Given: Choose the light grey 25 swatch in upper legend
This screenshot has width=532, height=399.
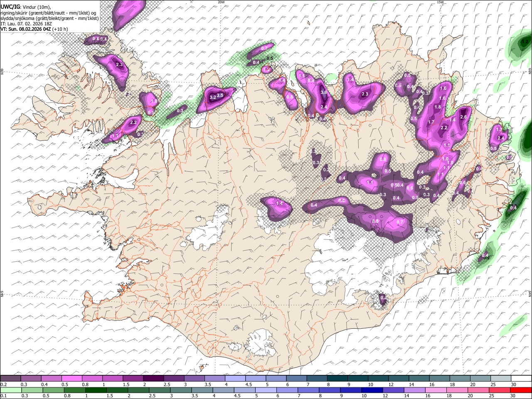Looking at the screenshot, I should click(x=501, y=379).
